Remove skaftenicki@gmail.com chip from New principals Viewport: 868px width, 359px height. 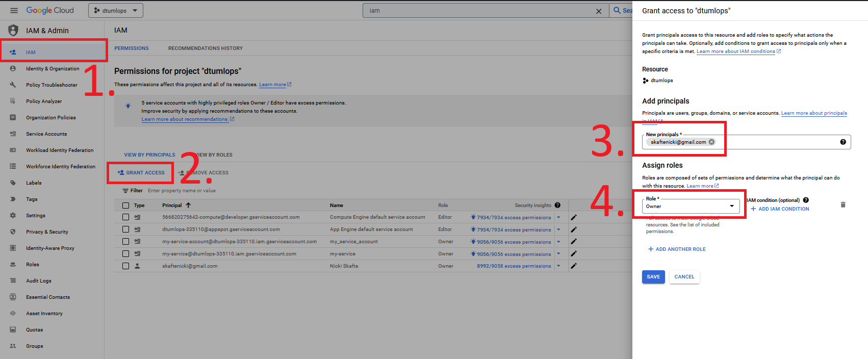(711, 142)
